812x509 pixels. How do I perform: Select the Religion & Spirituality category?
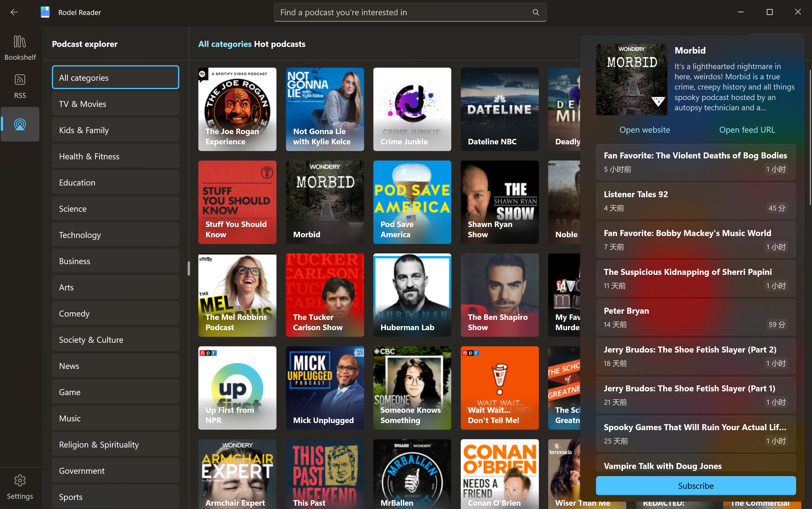tap(115, 444)
